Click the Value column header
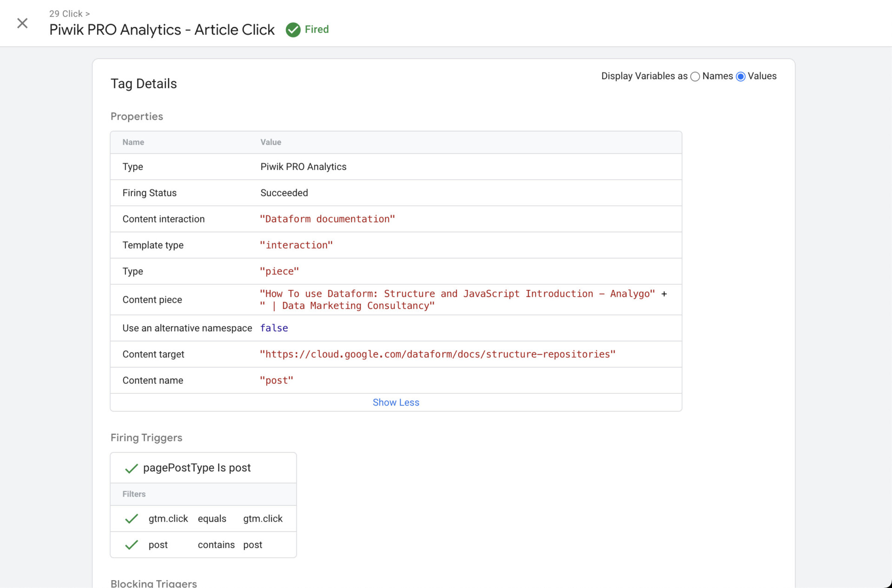The height and width of the screenshot is (588, 892). [270, 142]
